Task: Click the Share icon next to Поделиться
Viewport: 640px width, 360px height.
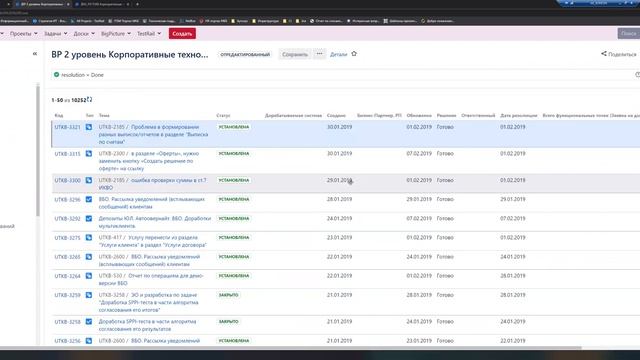Action: click(x=604, y=53)
